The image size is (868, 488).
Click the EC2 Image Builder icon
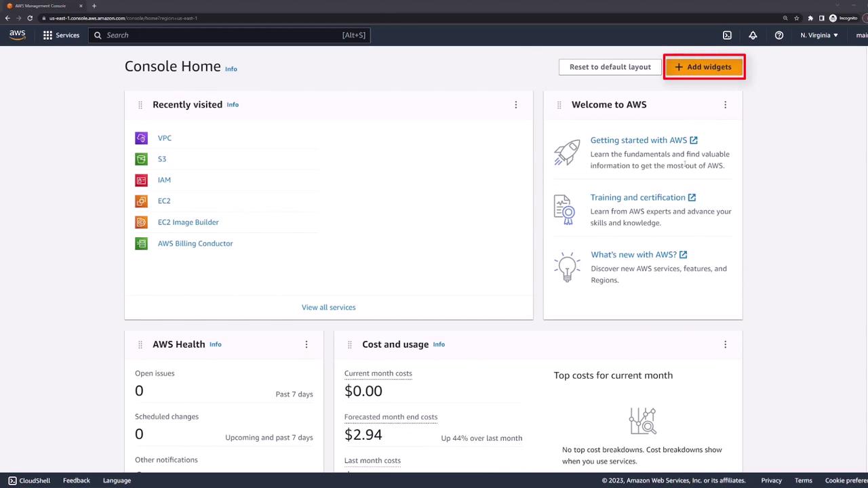(x=141, y=222)
